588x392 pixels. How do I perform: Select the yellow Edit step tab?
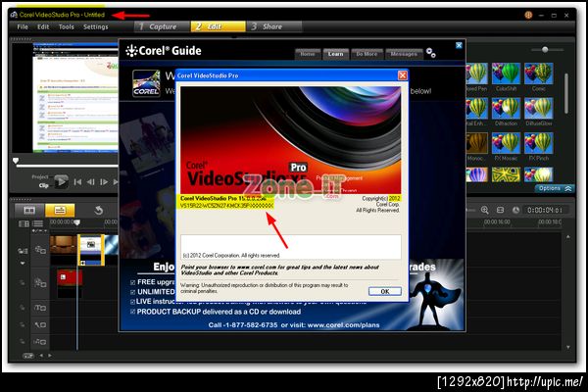219,26
